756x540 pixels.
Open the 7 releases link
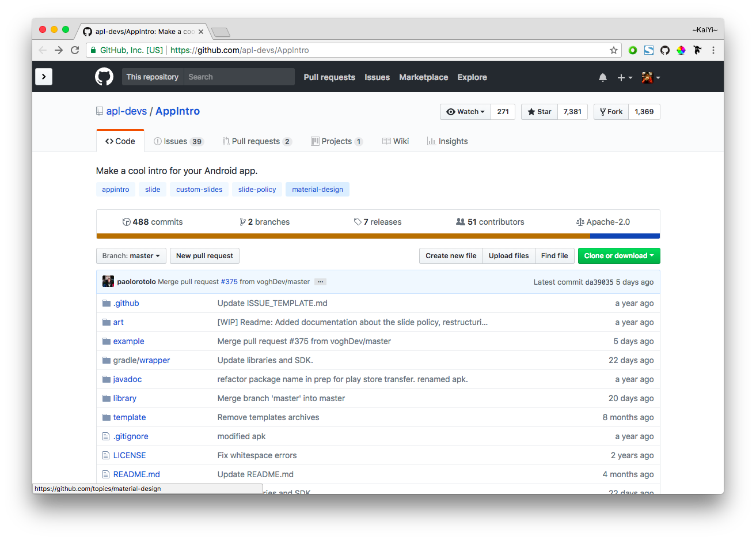(378, 222)
